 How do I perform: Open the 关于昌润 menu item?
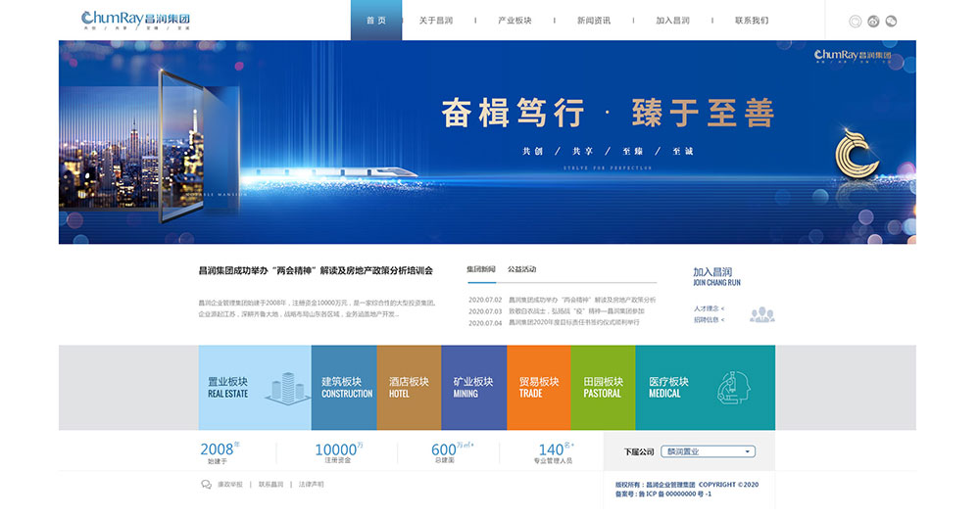coord(435,21)
